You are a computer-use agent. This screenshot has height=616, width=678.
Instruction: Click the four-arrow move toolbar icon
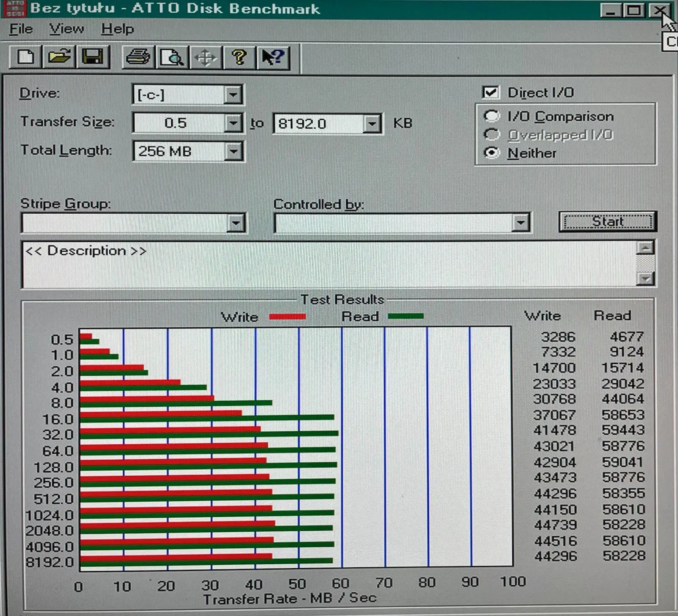click(x=206, y=57)
